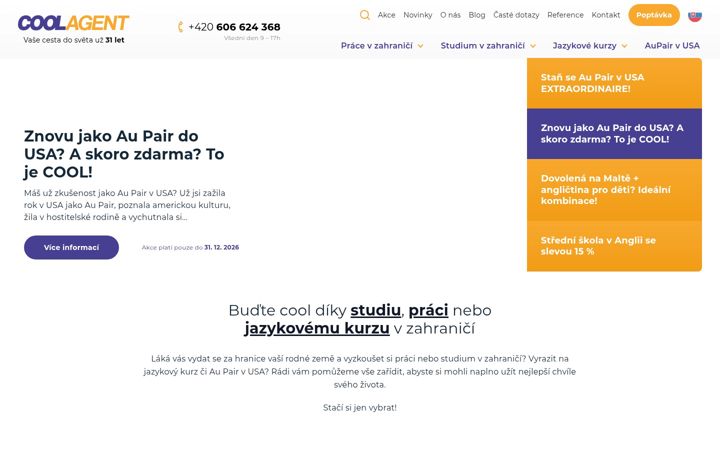720x450 pixels.
Task: Open the Studium v zahraničí menu
Action: 483,45
